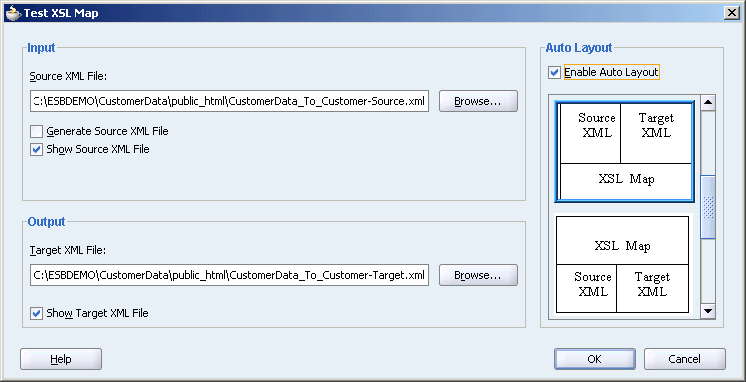The width and height of the screenshot is (746, 382).
Task: Toggle Show Target XML File checkbox
Action: [37, 313]
